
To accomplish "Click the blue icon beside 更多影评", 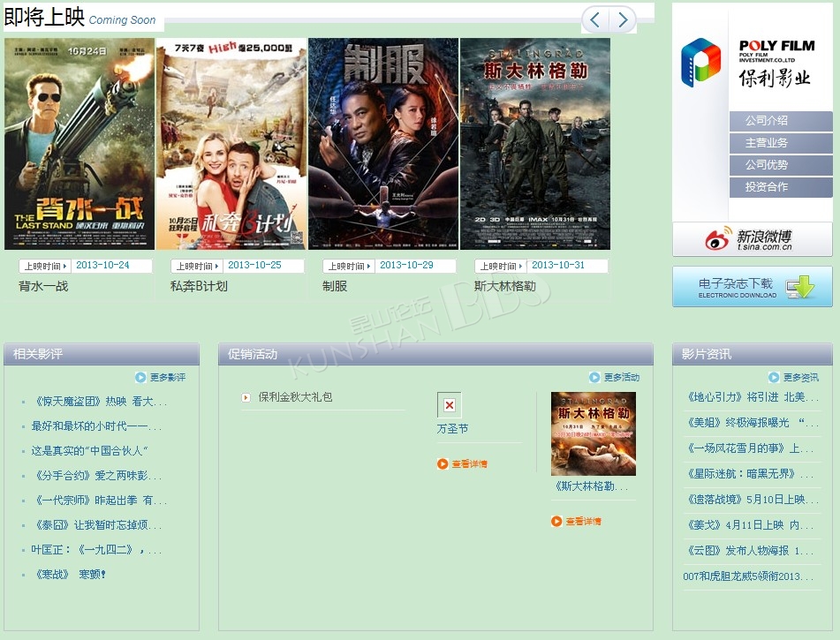I will pyautogui.click(x=140, y=377).
